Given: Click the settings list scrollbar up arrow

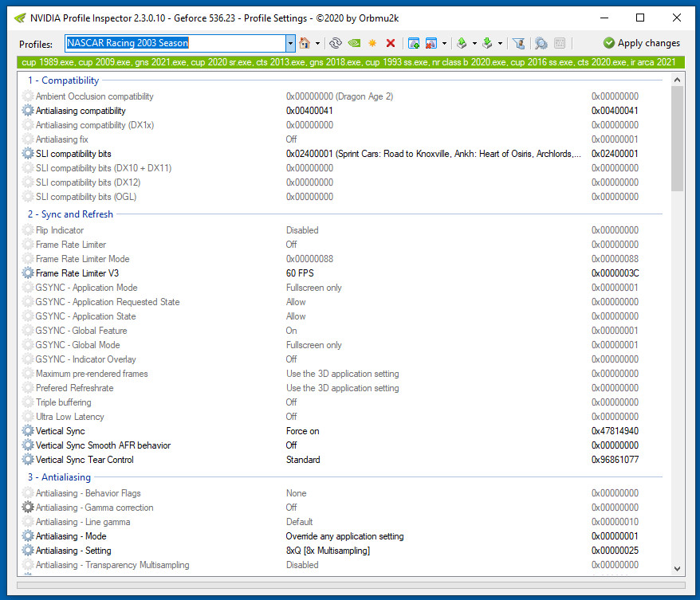Looking at the screenshot, I should tap(677, 80).
